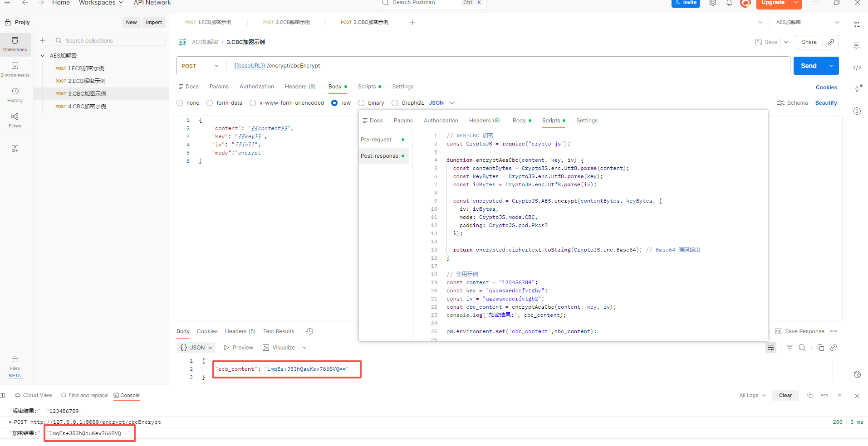This screenshot has width=868, height=446.
Task: Open the 2.ECB解密示例 request tab
Action: [x=286, y=22]
